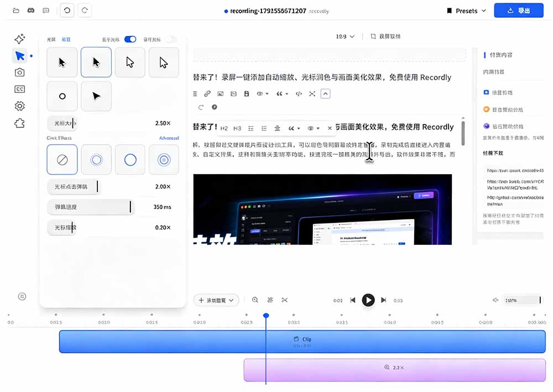
Task: Open the gear settings sidebar panel
Action: 20,106
